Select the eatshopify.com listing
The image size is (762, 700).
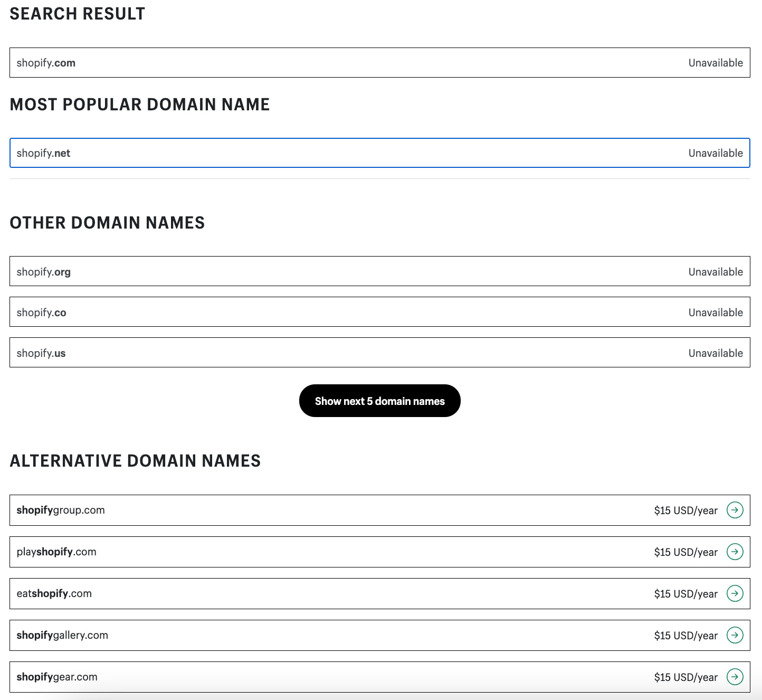coord(317,593)
